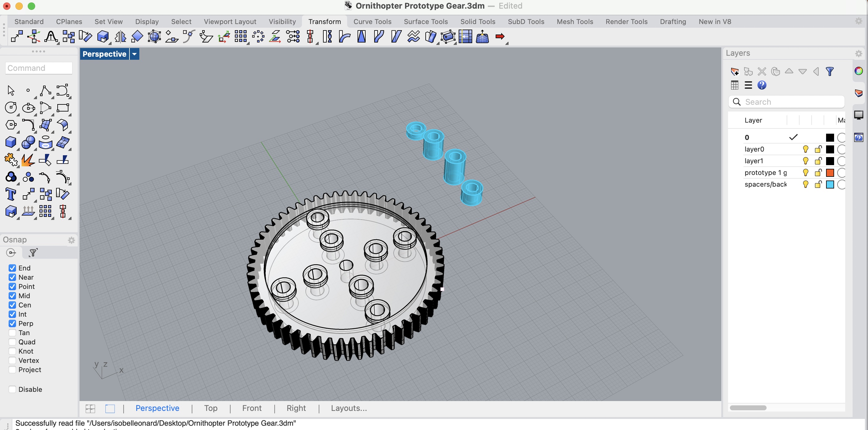Click the Layers panel horizontal scrollbar
This screenshot has height=430, width=868.
point(748,408)
